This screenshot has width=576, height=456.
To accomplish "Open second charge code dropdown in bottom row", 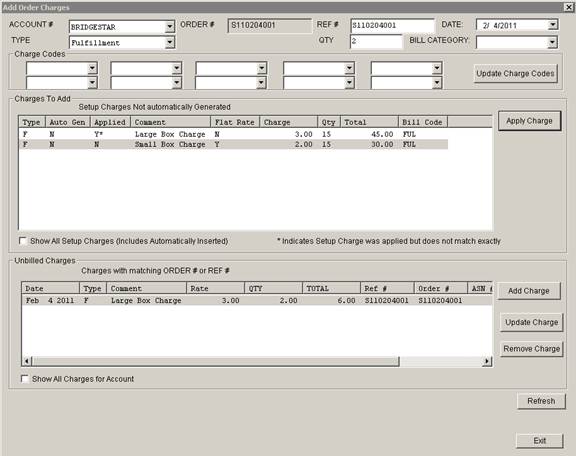I will pos(177,83).
